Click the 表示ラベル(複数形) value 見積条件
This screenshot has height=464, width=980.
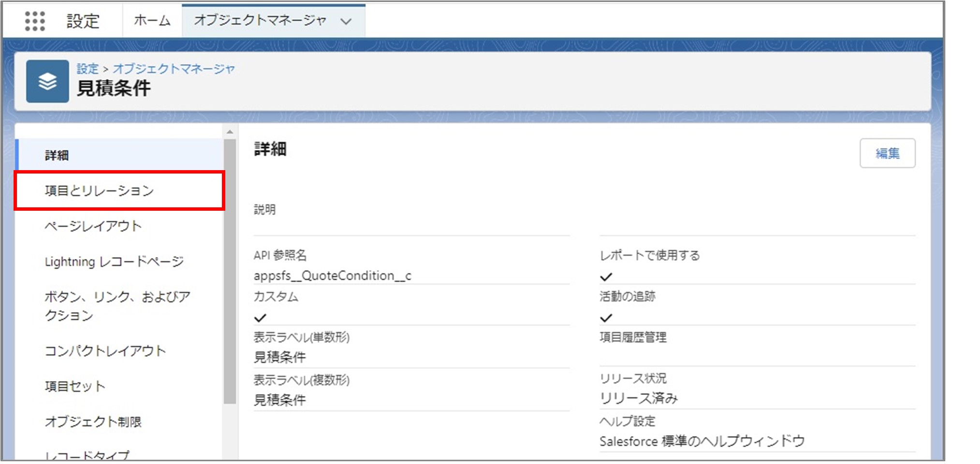pyautogui.click(x=280, y=400)
